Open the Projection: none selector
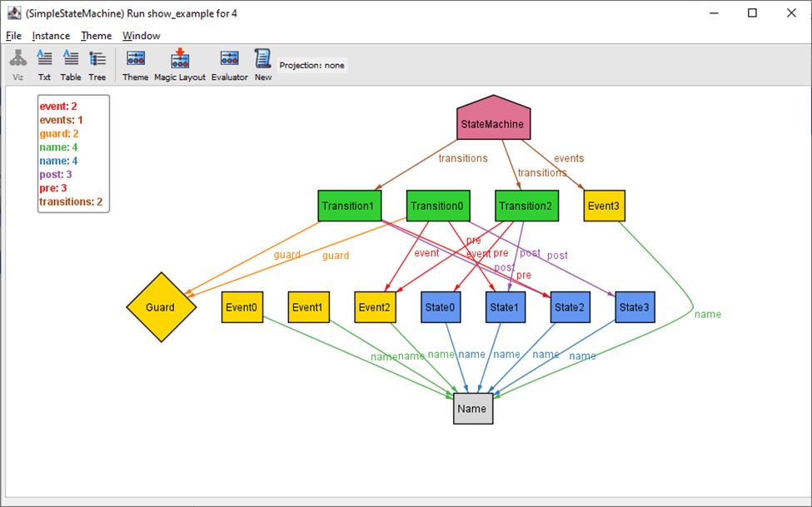The width and height of the screenshot is (812, 507). point(312,65)
